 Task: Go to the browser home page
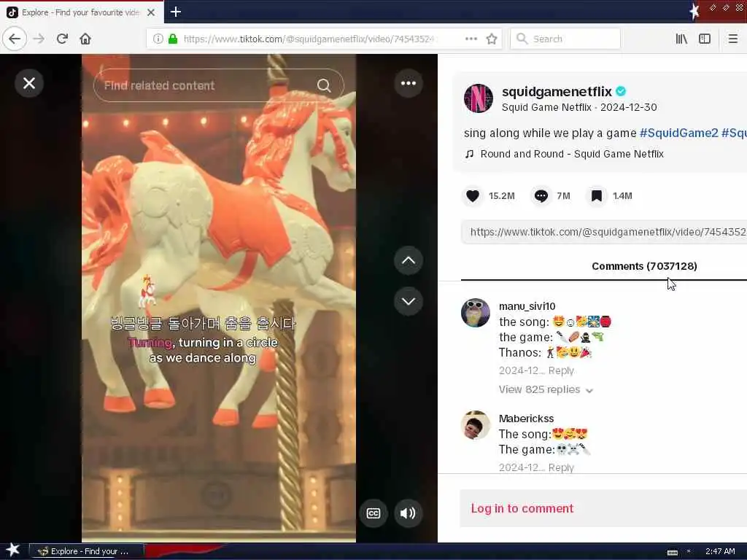click(85, 39)
